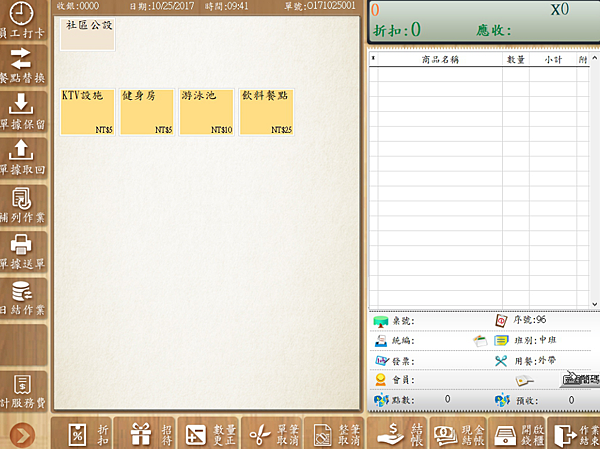Select 單據取回 upload icon

point(21,150)
